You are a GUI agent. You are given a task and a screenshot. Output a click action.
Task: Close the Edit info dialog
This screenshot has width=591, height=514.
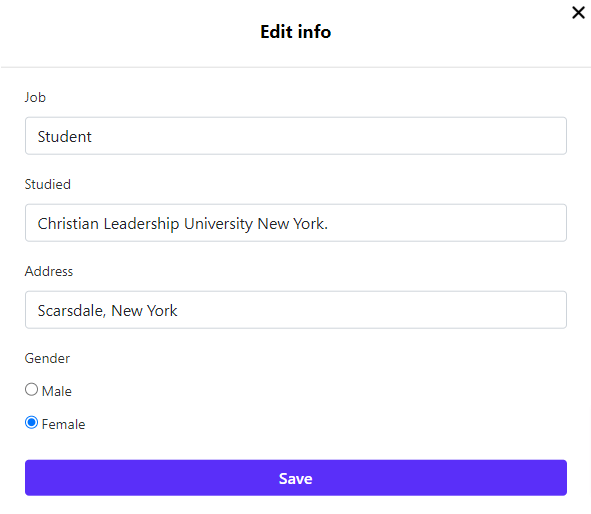pyautogui.click(x=578, y=12)
